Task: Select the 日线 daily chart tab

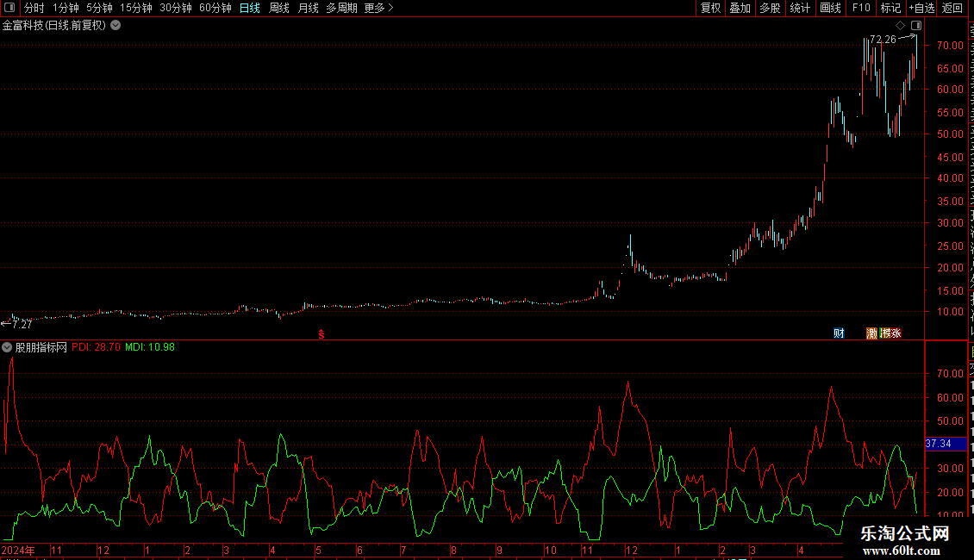Action: tap(250, 8)
